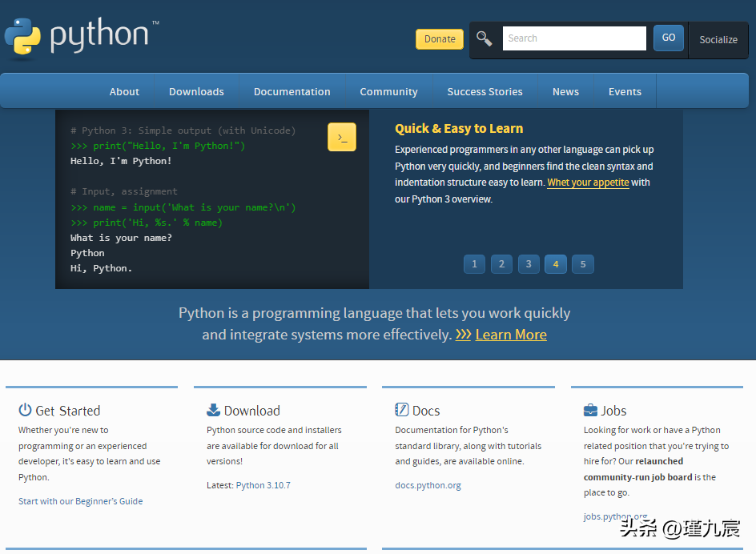Open the Community menu

(388, 91)
